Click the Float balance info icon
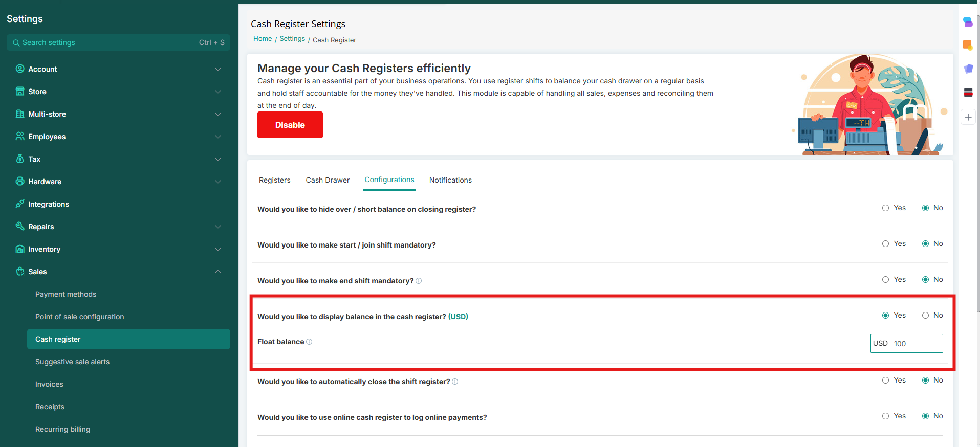Image resolution: width=980 pixels, height=447 pixels. [309, 342]
